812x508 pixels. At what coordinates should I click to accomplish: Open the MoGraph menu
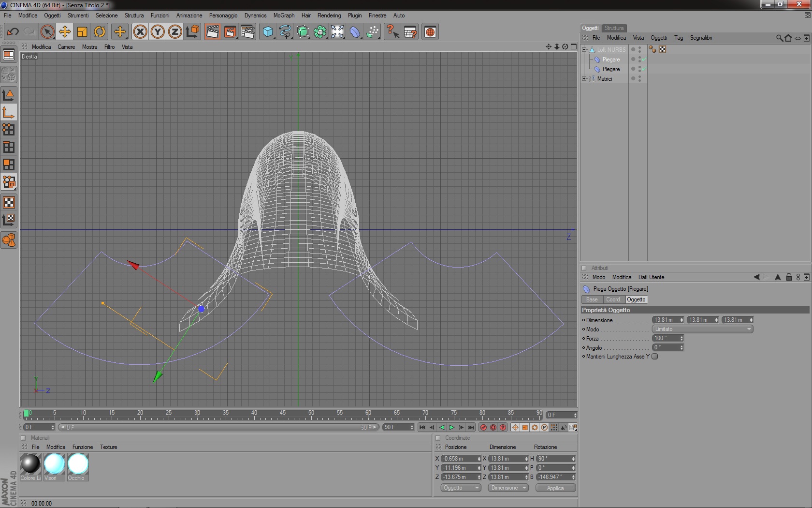pyautogui.click(x=284, y=15)
